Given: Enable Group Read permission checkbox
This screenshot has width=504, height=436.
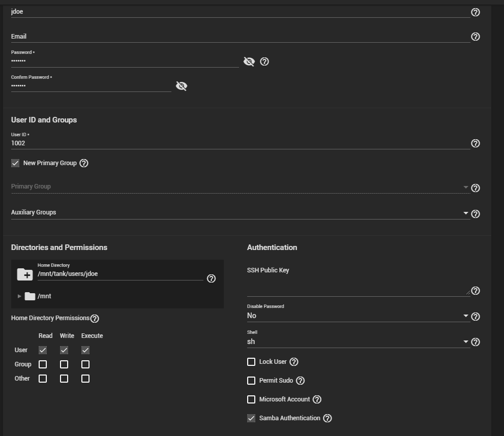Looking at the screenshot, I should point(43,364).
